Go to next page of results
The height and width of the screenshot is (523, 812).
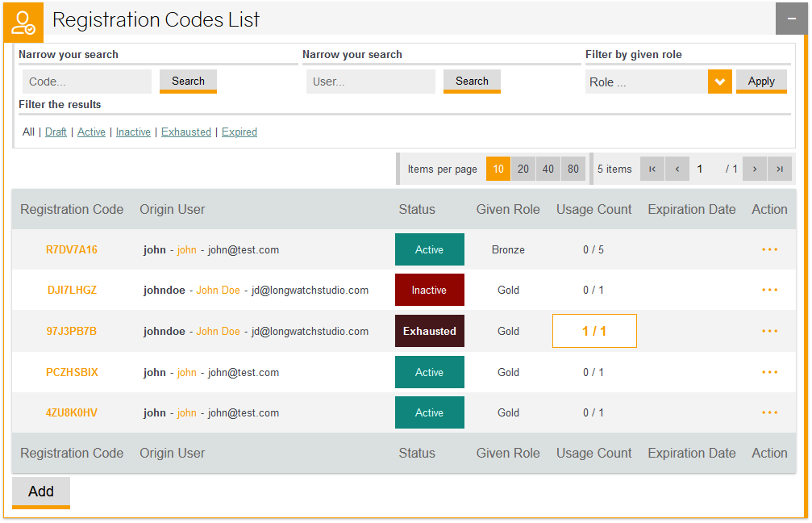tap(755, 169)
